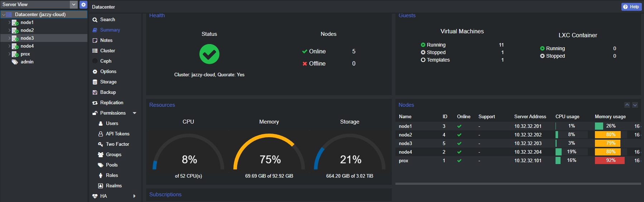Collapse the Nodes panel with up arrow
This screenshot has width=644, height=202.
click(x=627, y=105)
